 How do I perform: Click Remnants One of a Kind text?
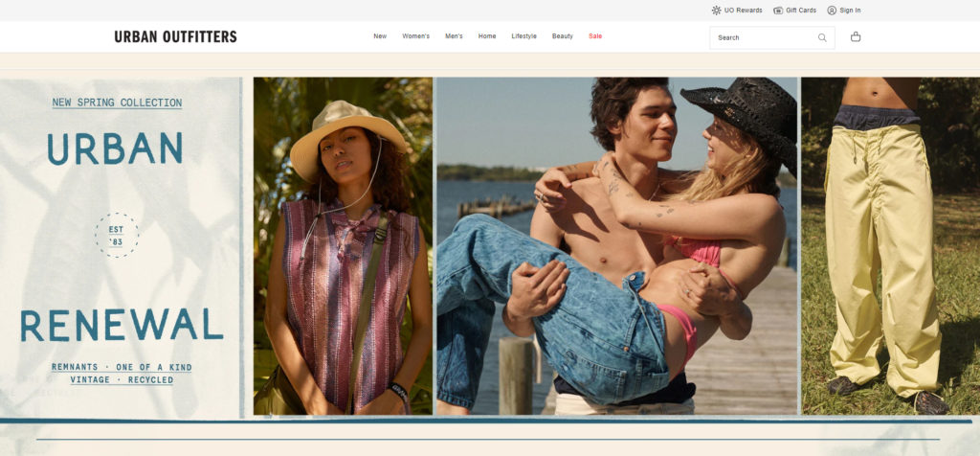click(122, 367)
